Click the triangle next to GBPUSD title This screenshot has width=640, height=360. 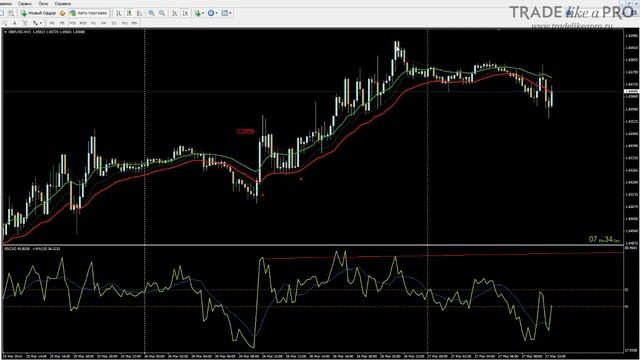(5, 31)
